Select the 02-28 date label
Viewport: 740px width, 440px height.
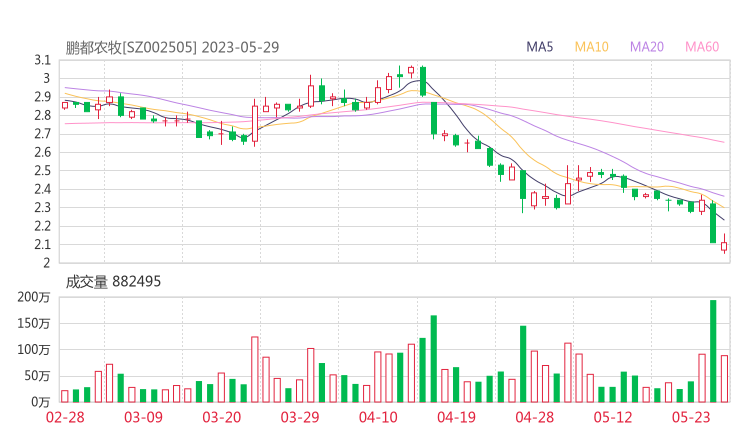tap(65, 417)
